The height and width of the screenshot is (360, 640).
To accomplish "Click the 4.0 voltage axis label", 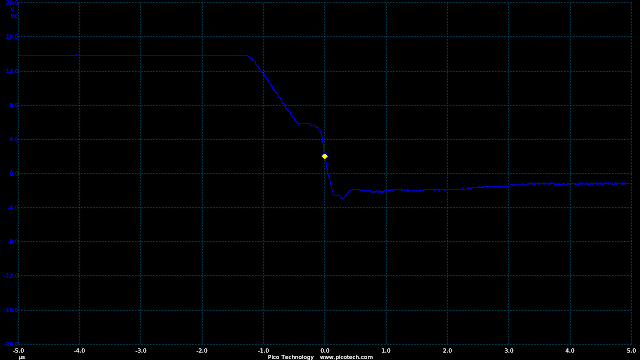I will click(x=14, y=139).
